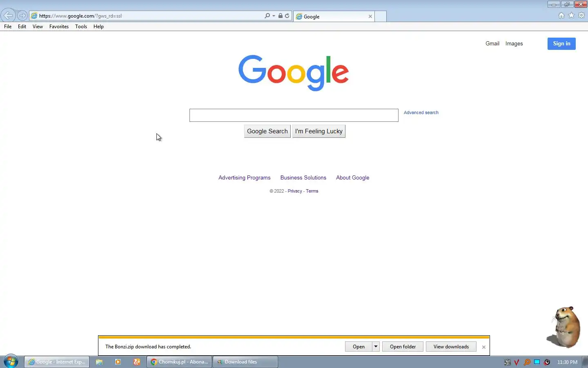Go back using the IE back arrow

coord(8,16)
